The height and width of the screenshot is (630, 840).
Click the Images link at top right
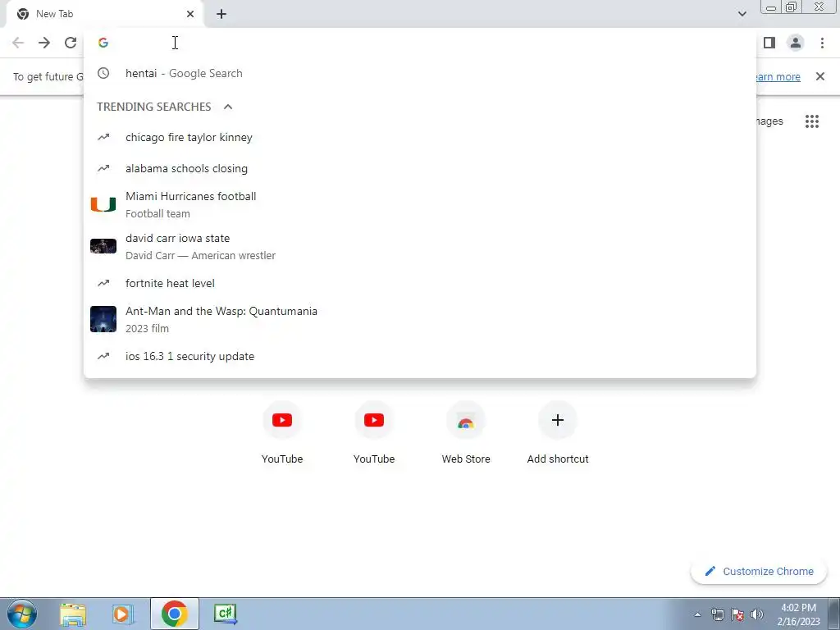(769, 121)
